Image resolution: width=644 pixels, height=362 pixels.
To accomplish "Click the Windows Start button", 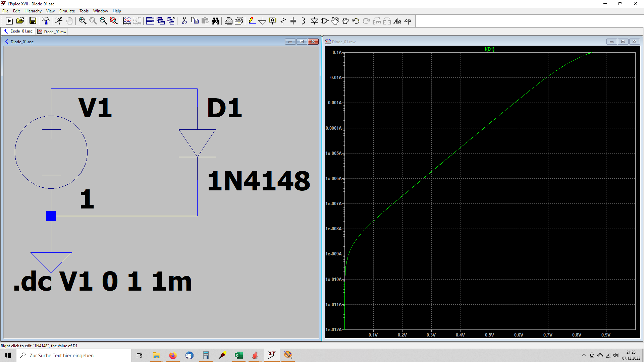I will 8,355.
